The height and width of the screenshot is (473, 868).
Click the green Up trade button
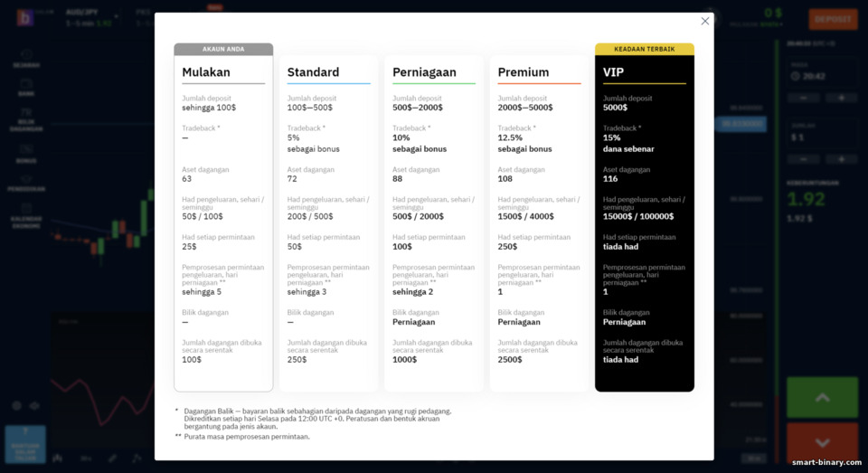tap(823, 397)
